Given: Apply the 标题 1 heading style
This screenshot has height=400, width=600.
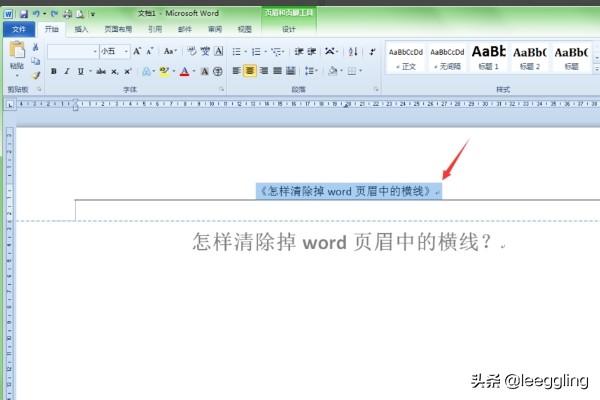Looking at the screenshot, I should 489,58.
